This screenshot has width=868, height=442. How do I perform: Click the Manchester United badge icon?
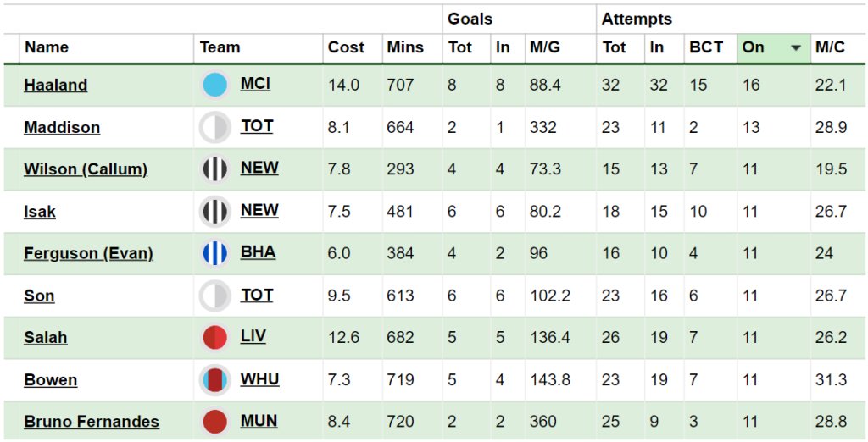214,422
